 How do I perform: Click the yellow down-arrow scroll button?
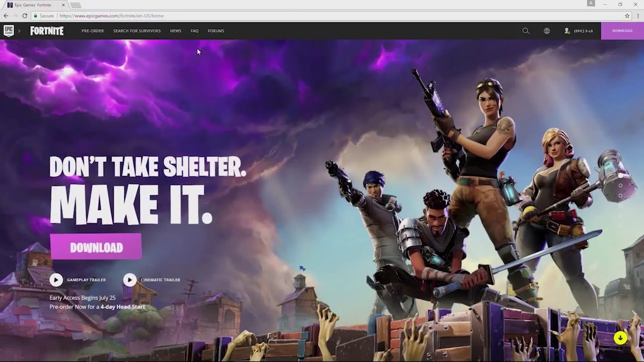coord(620,338)
